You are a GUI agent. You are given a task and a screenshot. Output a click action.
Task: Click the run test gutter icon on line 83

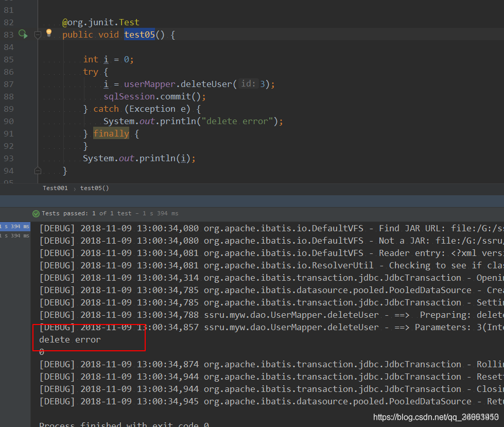[x=23, y=34]
